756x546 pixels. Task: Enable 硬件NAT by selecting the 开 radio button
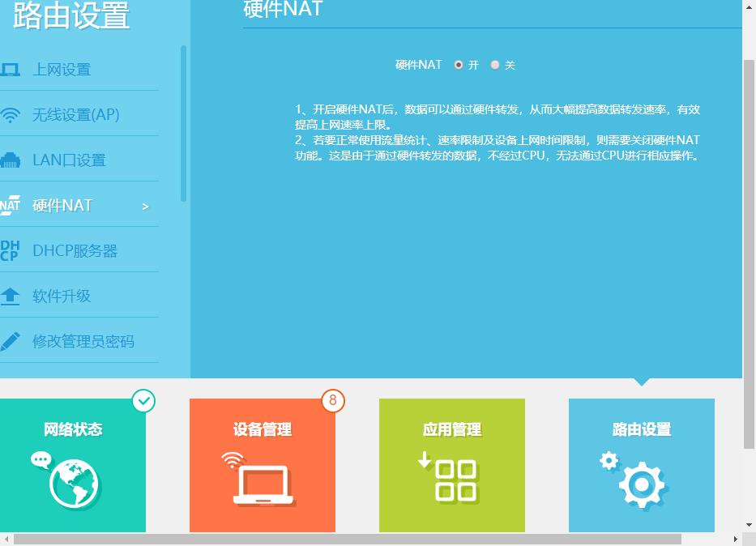(459, 65)
